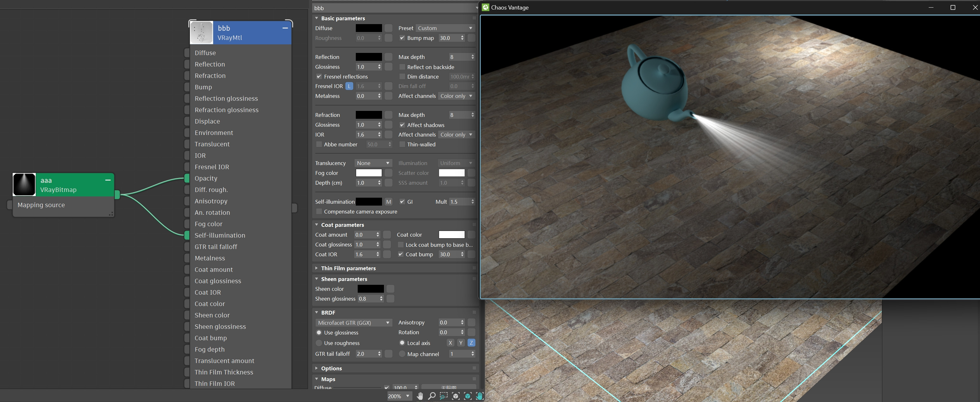Click the teal hand Pan to Selected icon
980x402 pixels.
tap(479, 396)
